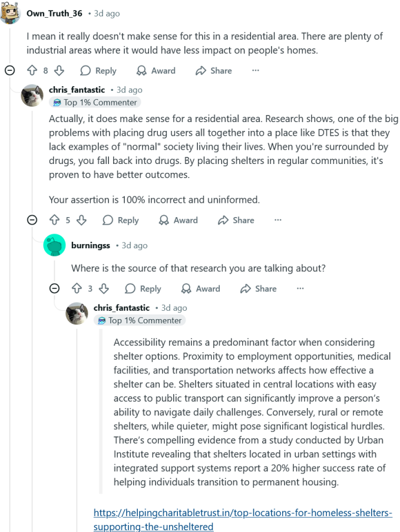This screenshot has width=400, height=532.
Task: Collapse chris_fantastic's reply thread
Action: [32, 220]
